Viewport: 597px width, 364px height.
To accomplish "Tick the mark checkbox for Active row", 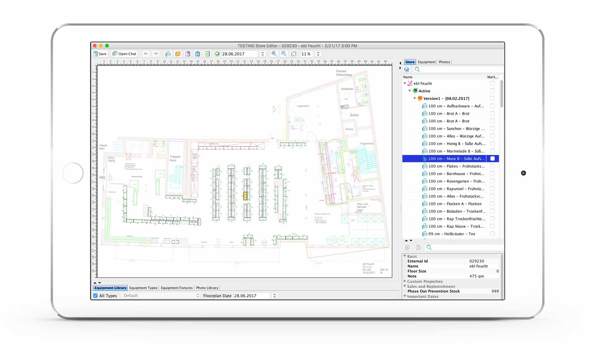I will pos(492,91).
